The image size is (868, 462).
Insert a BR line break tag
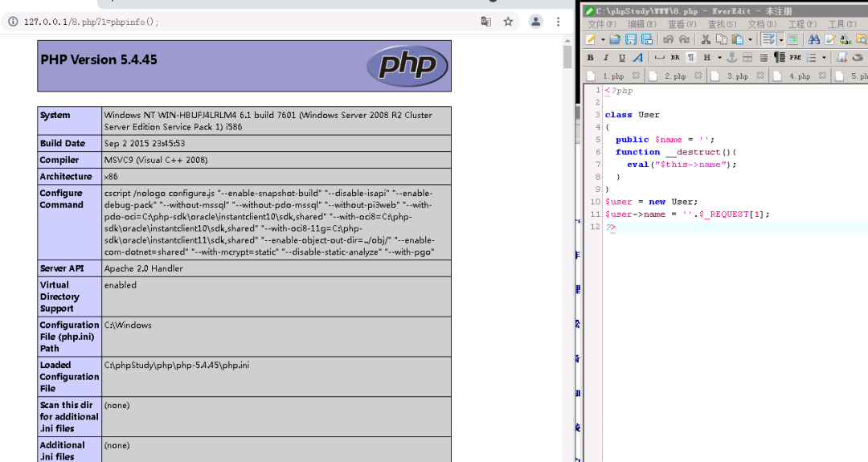[675, 58]
